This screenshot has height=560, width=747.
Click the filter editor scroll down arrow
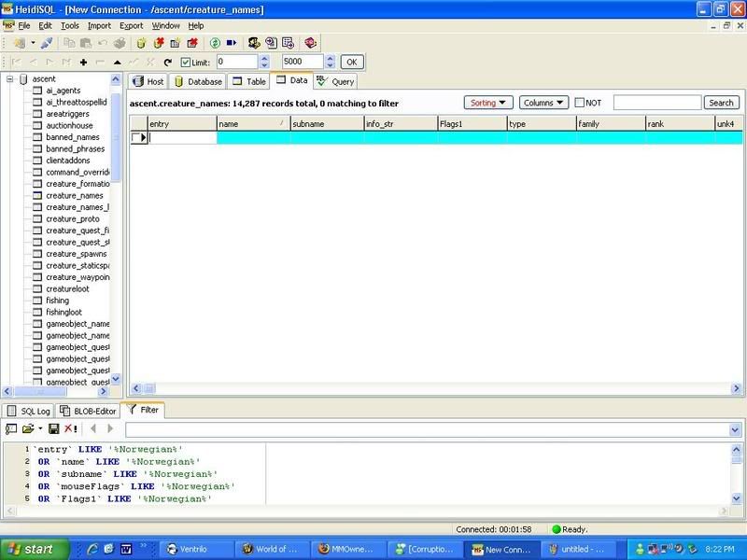736,498
